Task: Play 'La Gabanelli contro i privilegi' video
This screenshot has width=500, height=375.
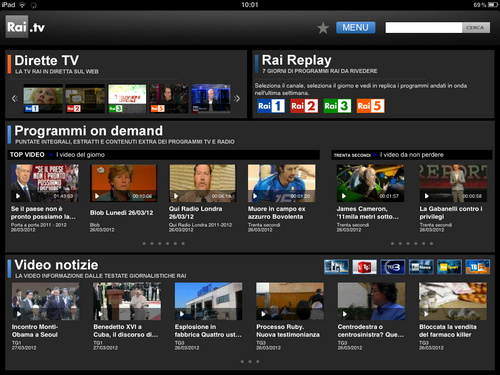Action: 453,183
